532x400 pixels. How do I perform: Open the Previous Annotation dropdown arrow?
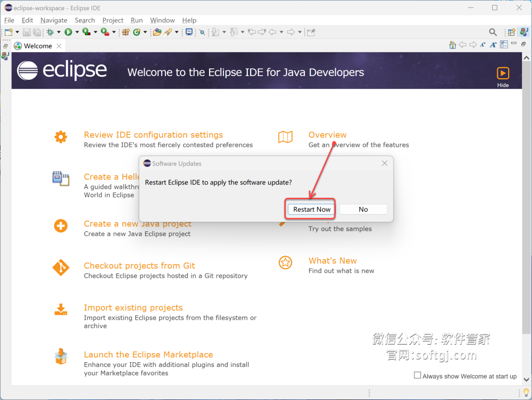[242, 32]
